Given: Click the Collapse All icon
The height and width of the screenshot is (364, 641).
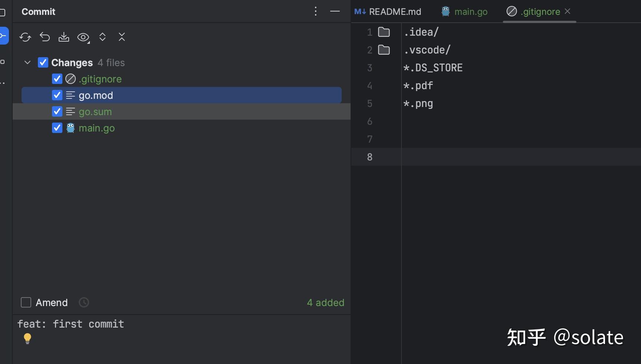Looking at the screenshot, I should point(122,37).
